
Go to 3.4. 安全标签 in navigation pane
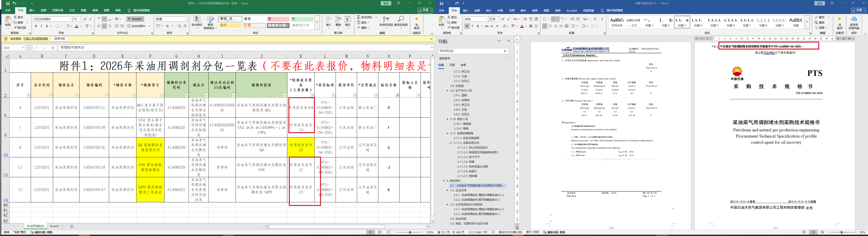pos(458,219)
